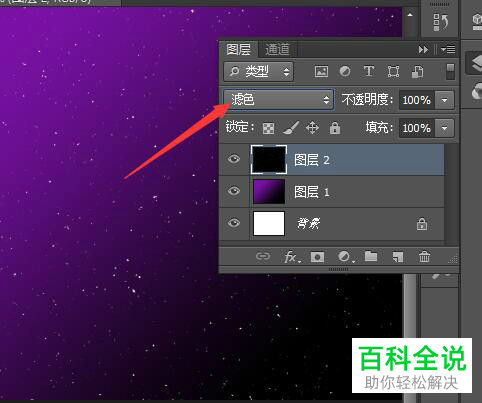Open the History panel icon

pos(440,21)
